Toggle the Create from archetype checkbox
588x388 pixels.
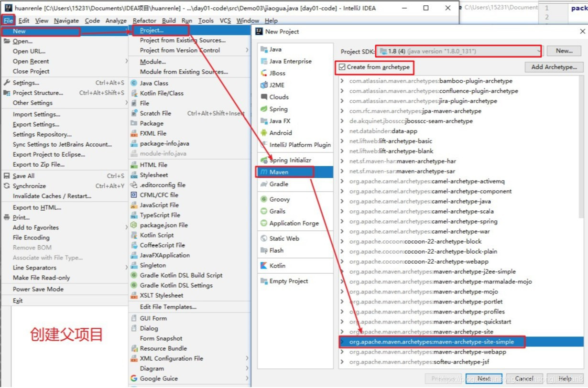coord(342,67)
